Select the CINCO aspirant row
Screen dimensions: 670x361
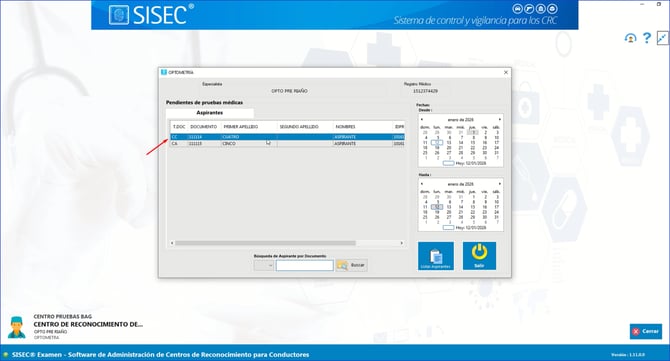click(x=287, y=144)
